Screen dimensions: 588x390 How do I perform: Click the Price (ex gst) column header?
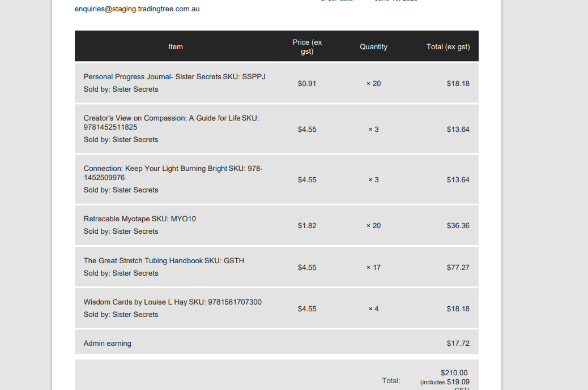307,47
